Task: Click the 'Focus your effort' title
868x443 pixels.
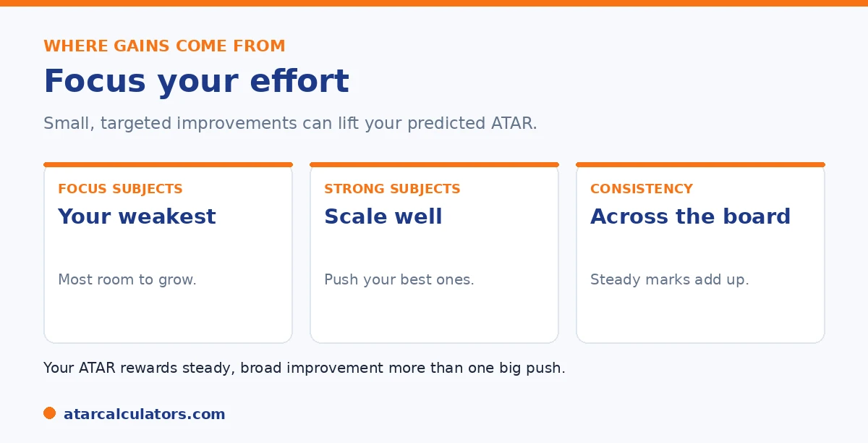Action: point(196,81)
